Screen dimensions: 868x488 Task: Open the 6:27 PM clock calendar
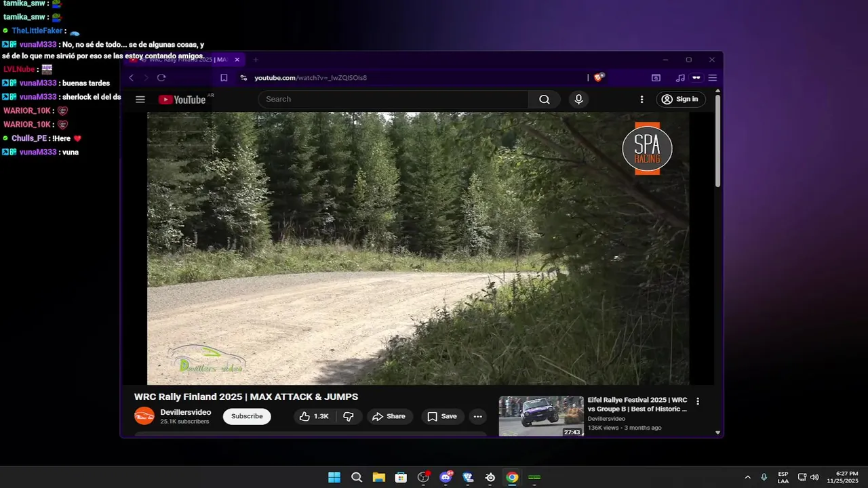(842, 477)
